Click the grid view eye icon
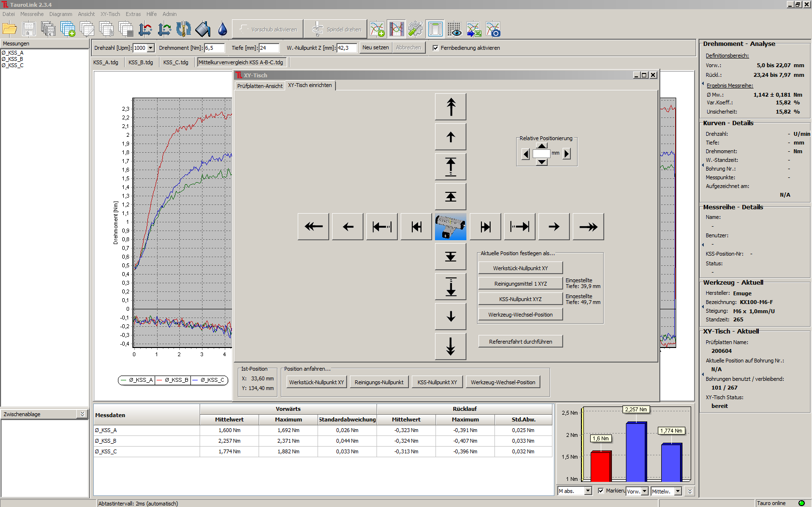 pyautogui.click(x=454, y=29)
